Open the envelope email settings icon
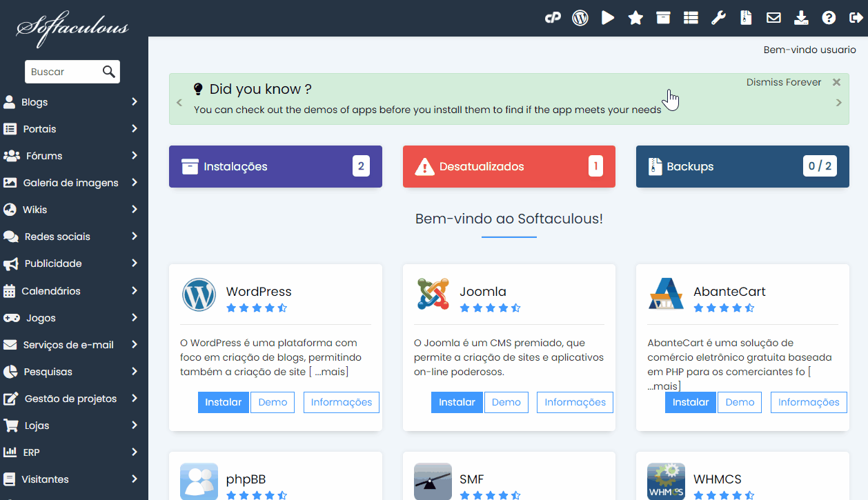 [773, 18]
